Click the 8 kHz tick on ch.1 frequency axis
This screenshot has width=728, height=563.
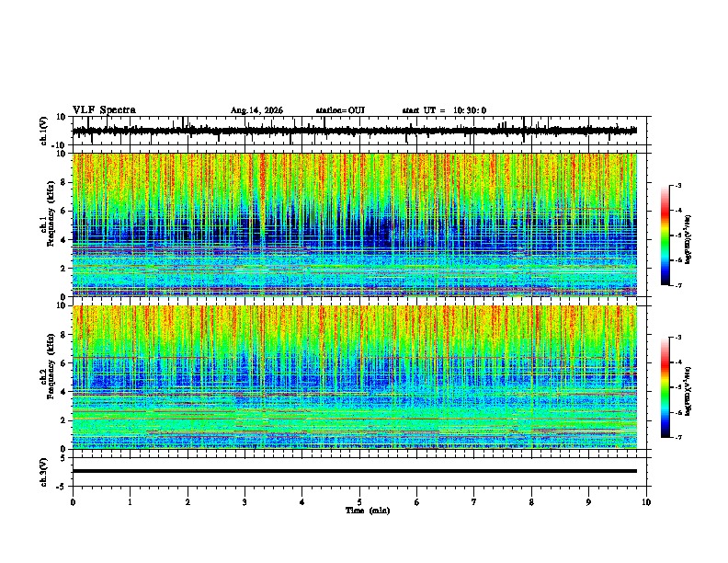click(64, 182)
